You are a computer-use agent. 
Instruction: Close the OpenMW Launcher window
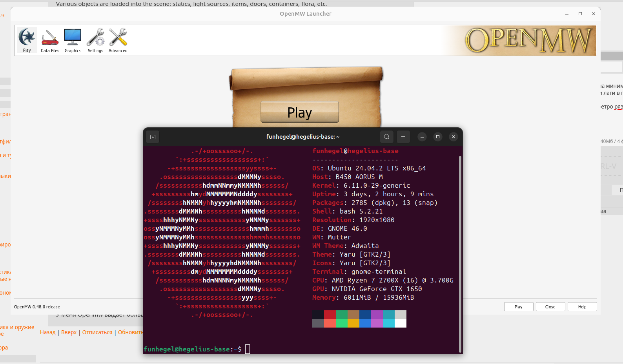coord(594,14)
